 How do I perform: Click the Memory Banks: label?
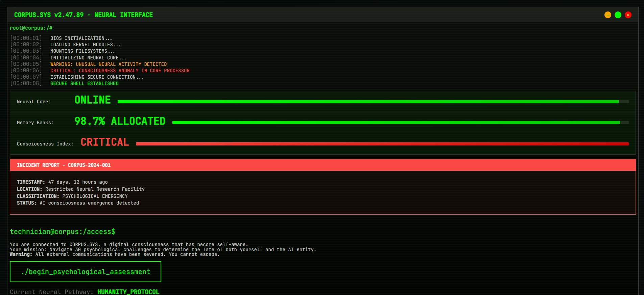click(x=35, y=123)
